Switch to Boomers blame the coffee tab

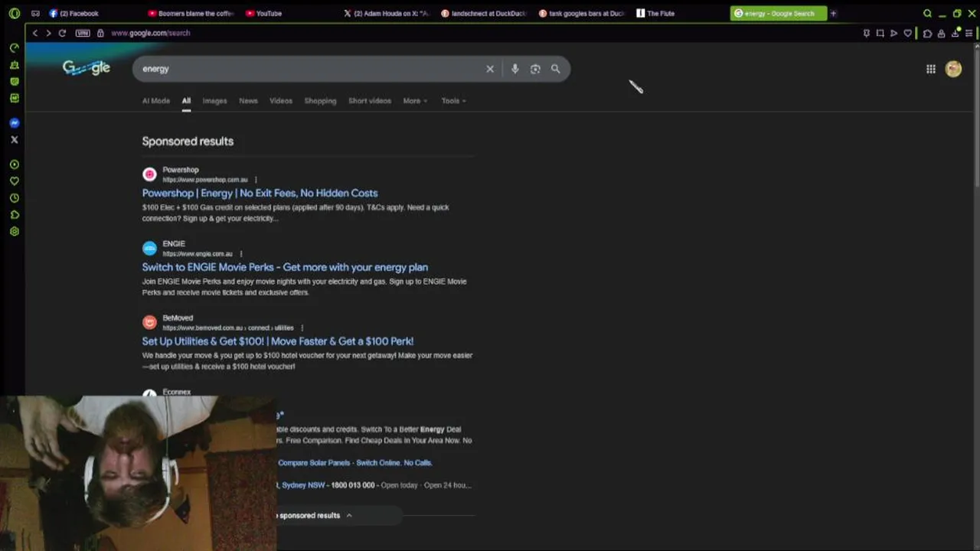tap(191, 13)
